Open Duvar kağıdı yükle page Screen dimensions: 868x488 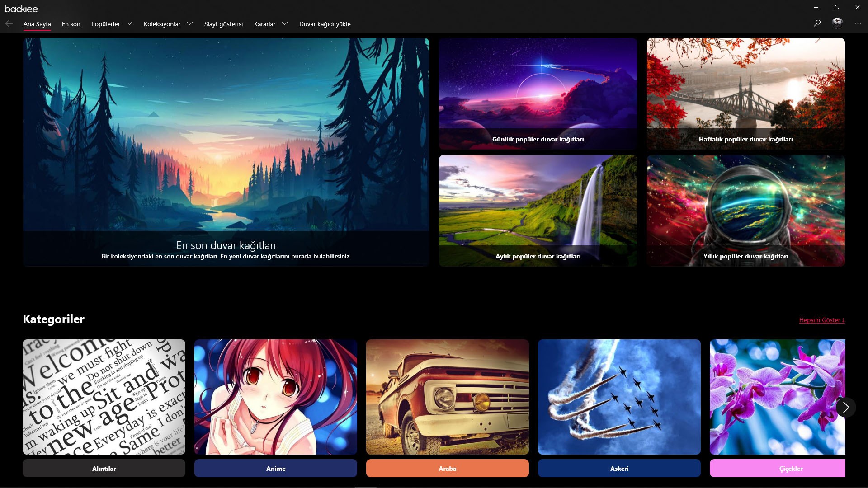click(x=325, y=24)
